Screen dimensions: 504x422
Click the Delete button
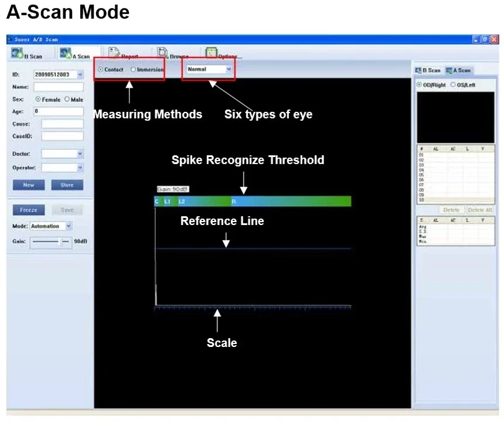click(x=451, y=210)
